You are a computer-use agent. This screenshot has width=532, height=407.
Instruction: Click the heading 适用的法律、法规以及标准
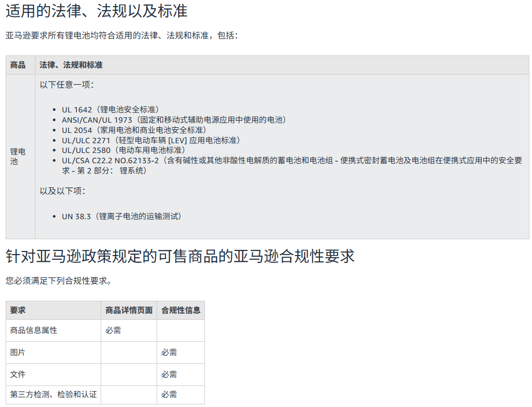tap(97, 11)
